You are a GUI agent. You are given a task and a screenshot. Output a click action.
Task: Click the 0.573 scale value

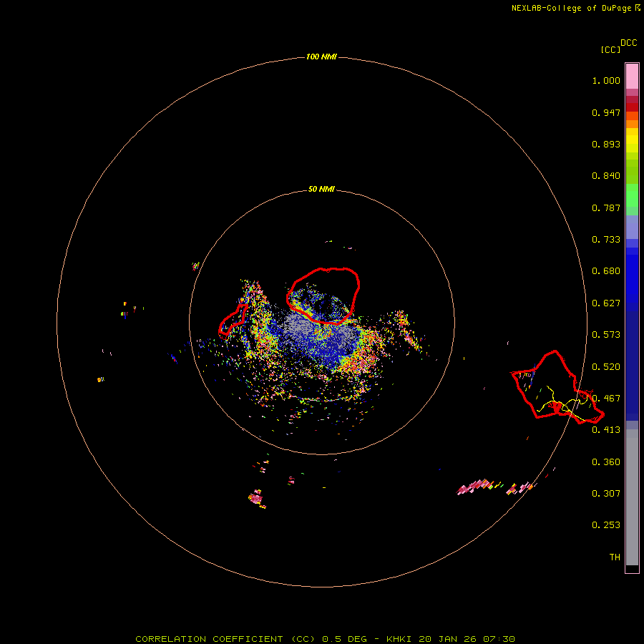click(606, 335)
